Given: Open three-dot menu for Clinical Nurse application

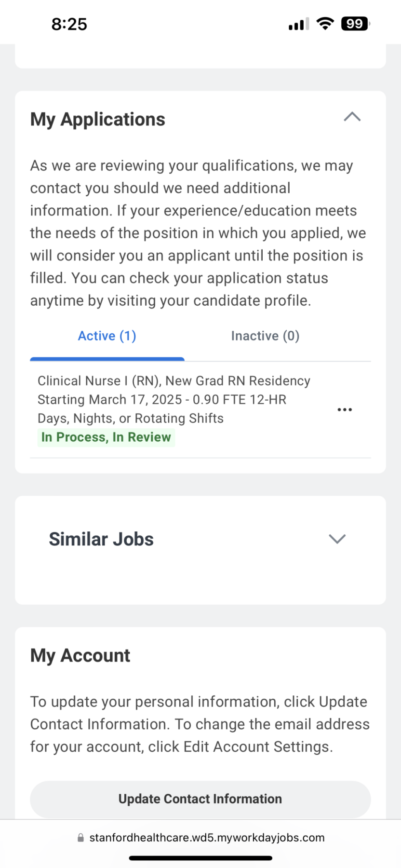Looking at the screenshot, I should point(344,409).
